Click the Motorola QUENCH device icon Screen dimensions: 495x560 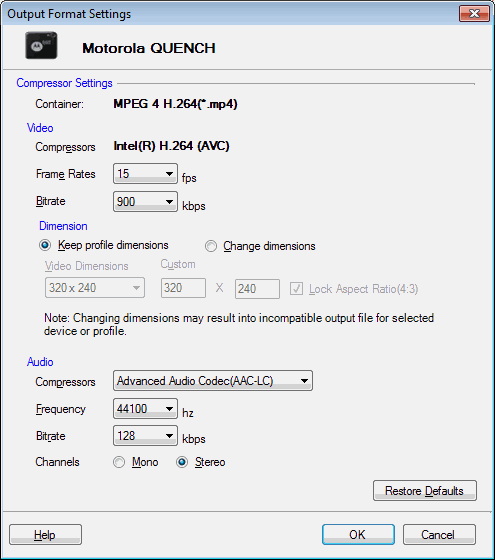[x=41, y=45]
